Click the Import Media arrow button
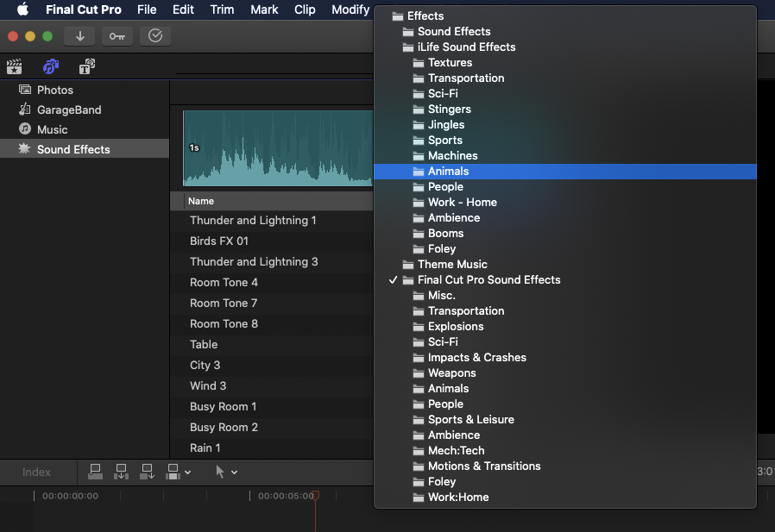This screenshot has width=775, height=532. (x=79, y=36)
